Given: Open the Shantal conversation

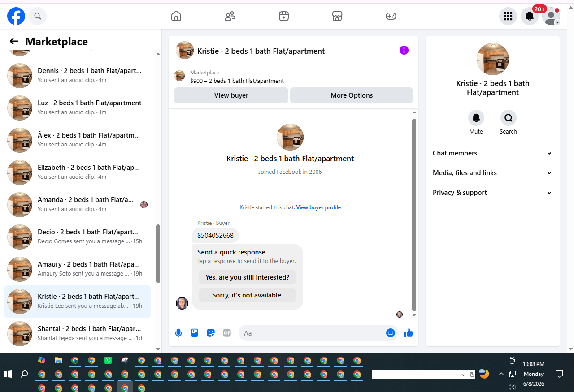Looking at the screenshot, I should [77, 334].
